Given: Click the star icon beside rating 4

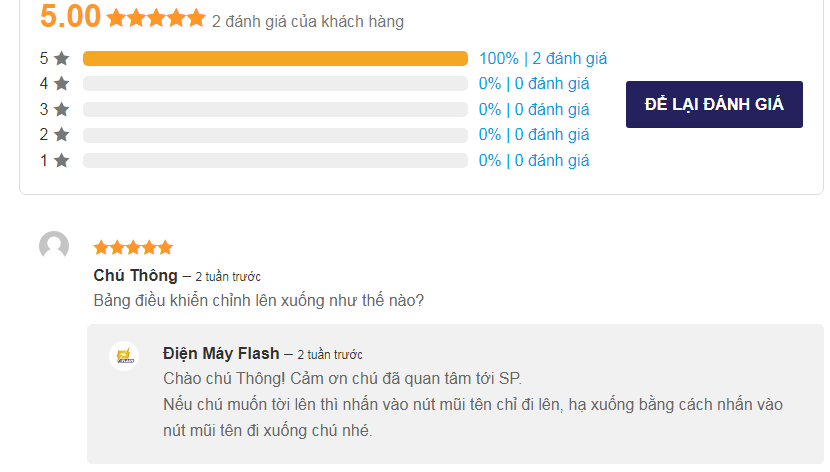Looking at the screenshot, I should click(62, 84).
